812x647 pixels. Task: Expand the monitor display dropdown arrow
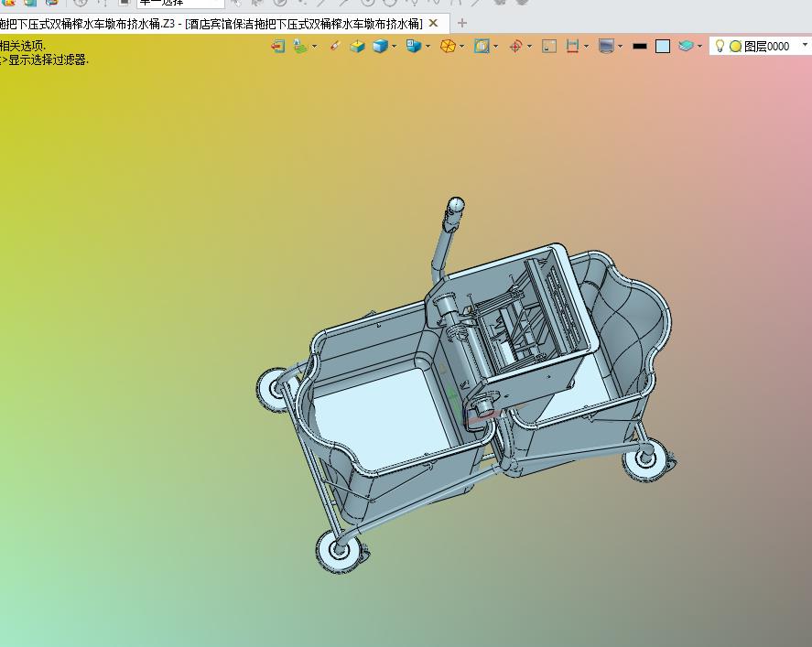coord(621,47)
